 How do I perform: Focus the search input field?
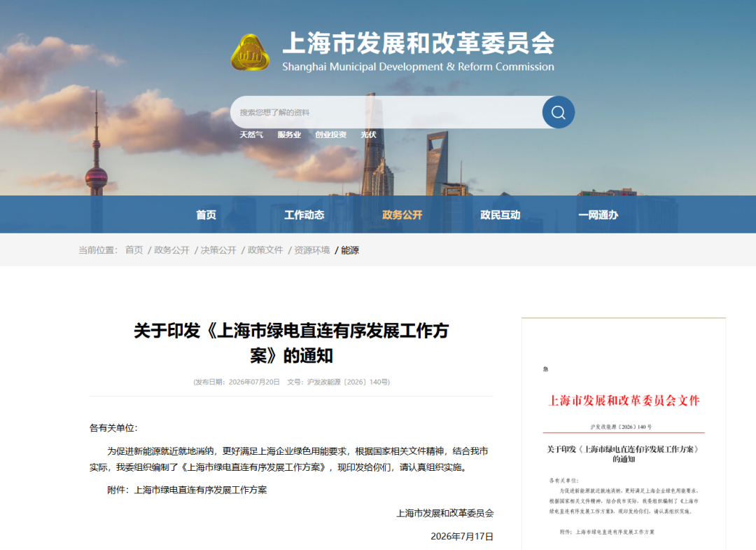click(386, 112)
